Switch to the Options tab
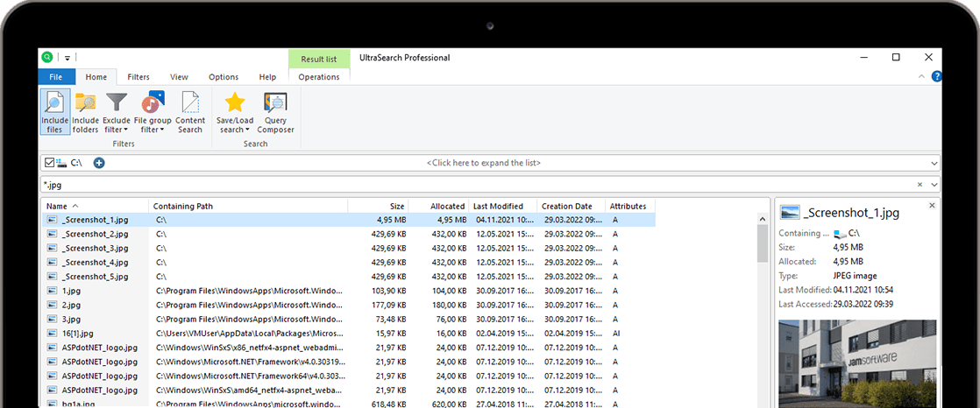The width and height of the screenshot is (980, 408). (x=224, y=77)
